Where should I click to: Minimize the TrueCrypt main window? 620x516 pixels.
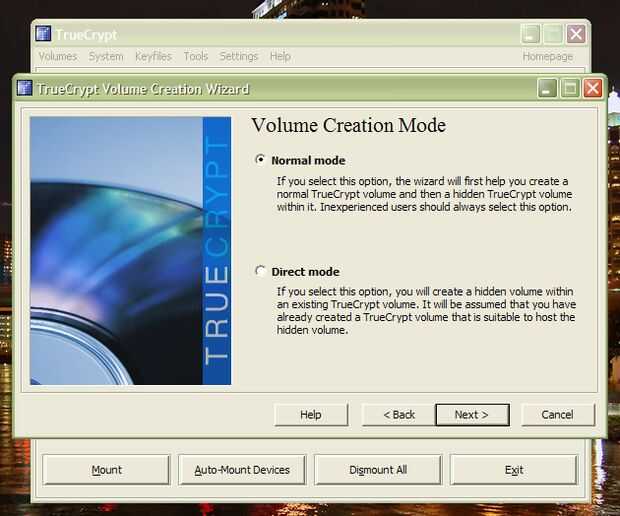(531, 34)
